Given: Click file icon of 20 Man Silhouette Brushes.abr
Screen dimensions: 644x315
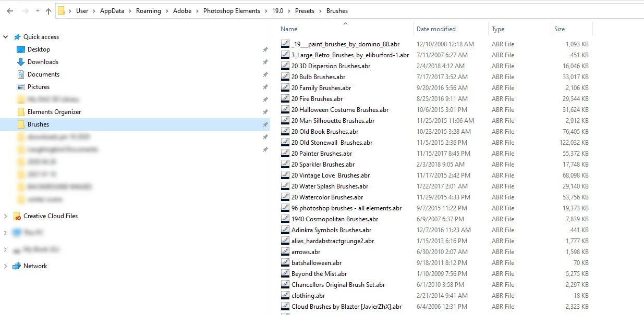Looking at the screenshot, I should (x=285, y=121).
